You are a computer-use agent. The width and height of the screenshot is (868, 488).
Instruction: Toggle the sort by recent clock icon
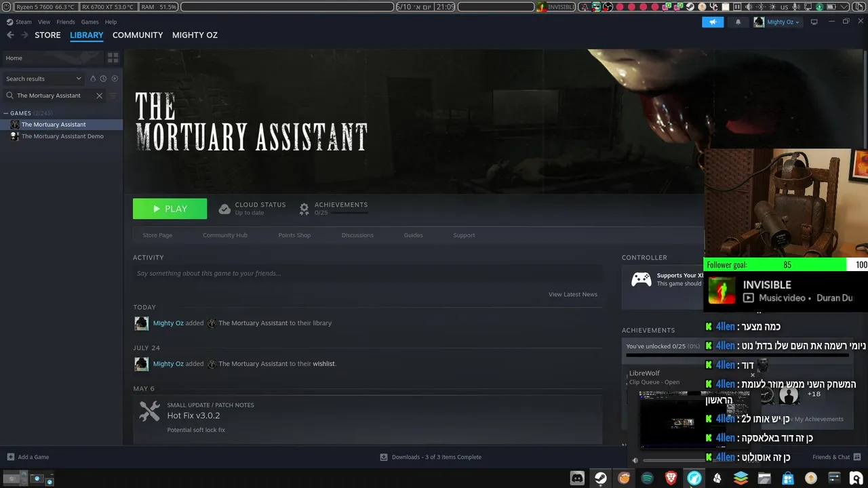(x=103, y=79)
